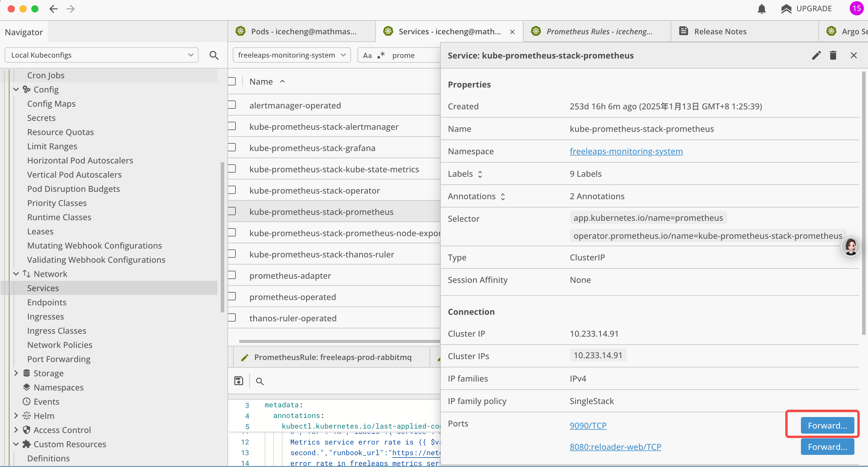The height and width of the screenshot is (467, 868).
Task: Check the kube-prometheus-stack-grafana row checkbox
Action: [x=232, y=148]
